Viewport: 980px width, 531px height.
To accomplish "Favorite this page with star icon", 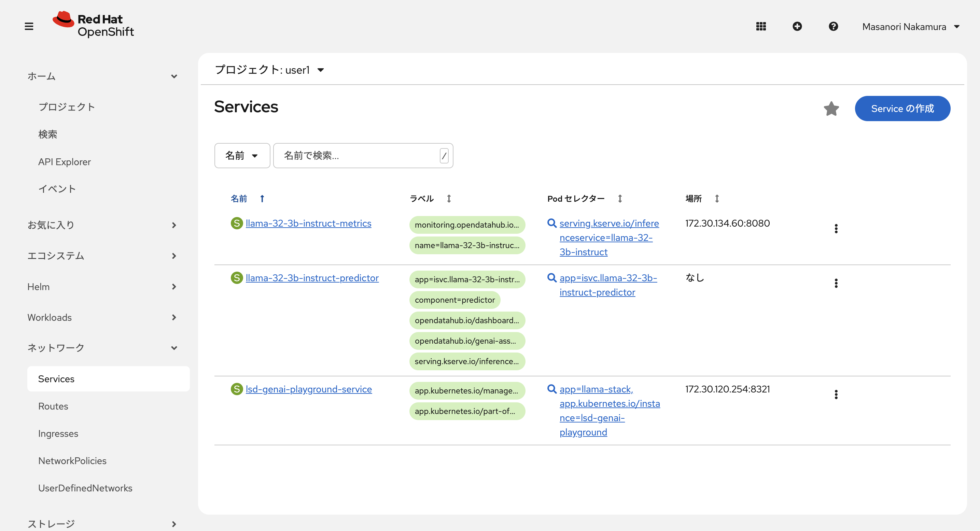I will click(x=831, y=109).
